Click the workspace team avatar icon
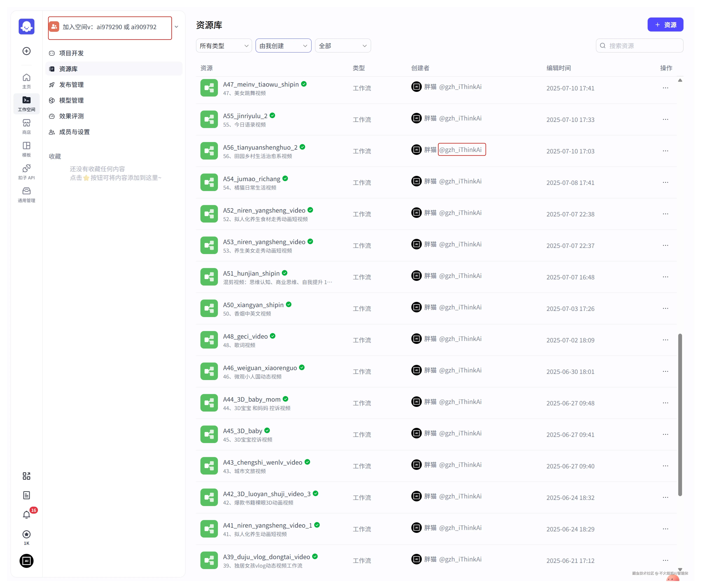Screen dimensions: 701x588 pos(54,27)
